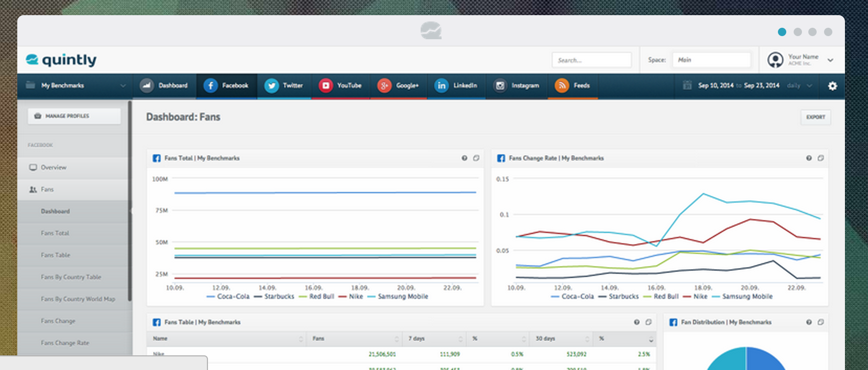Open Fans Change in the sidebar
Viewport: 868px width, 370px height.
[x=73, y=321]
